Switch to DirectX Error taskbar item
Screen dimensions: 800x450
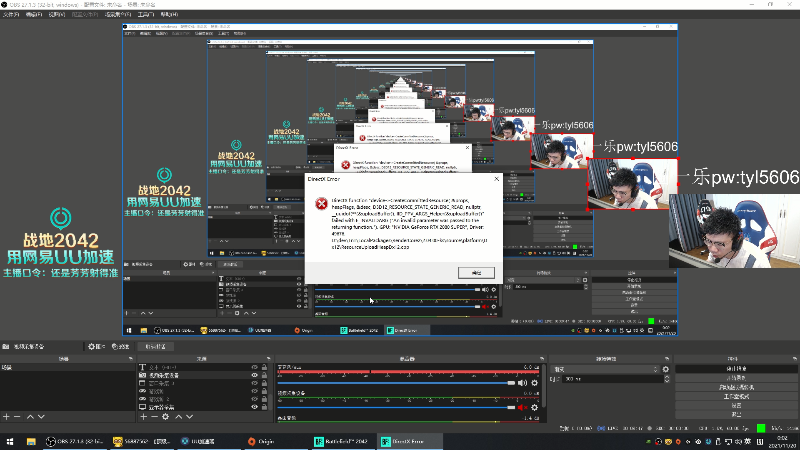coord(410,441)
